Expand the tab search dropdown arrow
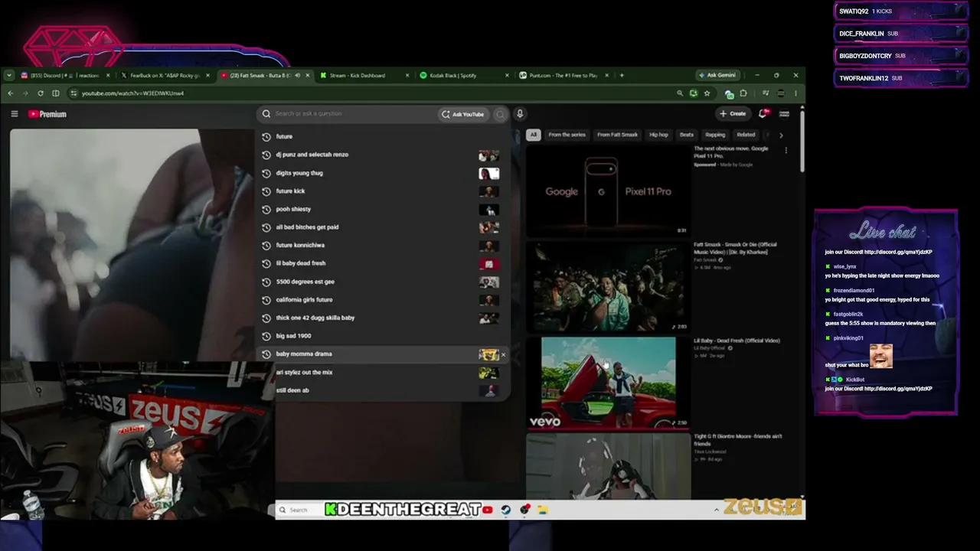 (x=8, y=75)
